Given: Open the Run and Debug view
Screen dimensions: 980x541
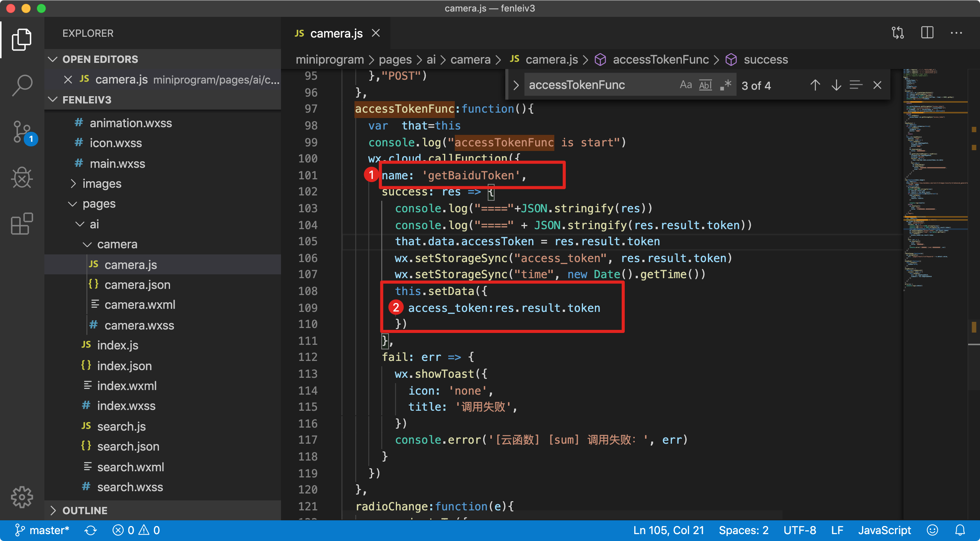Looking at the screenshot, I should pos(22,177).
